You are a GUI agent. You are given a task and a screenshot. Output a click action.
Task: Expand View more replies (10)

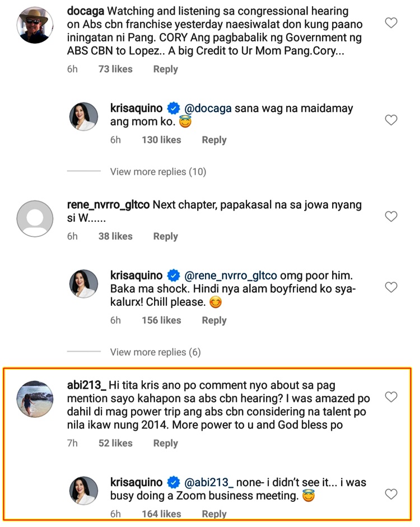158,171
